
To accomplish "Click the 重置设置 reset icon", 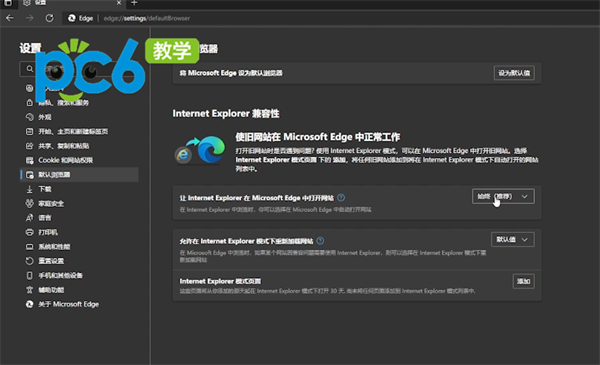I will pyautogui.click(x=29, y=261).
